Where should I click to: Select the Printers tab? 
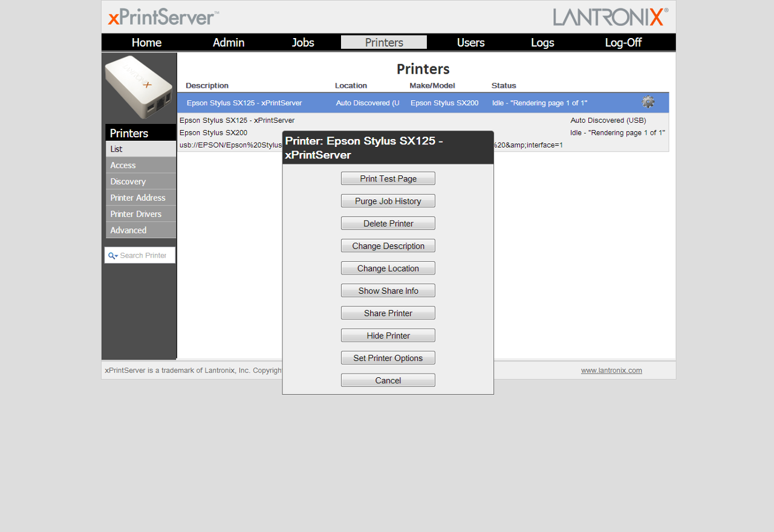[384, 42]
